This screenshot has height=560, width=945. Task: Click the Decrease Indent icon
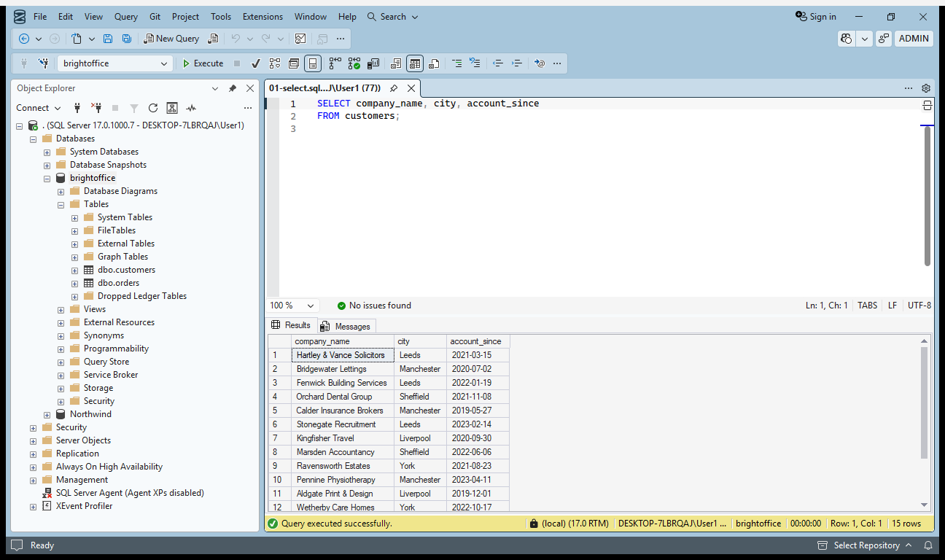[x=498, y=63]
